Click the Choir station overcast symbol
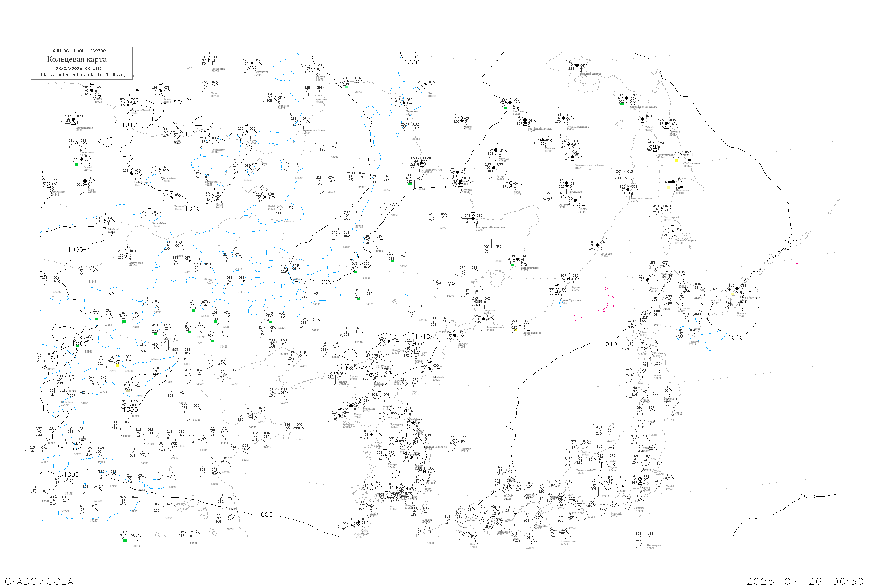The image size is (882, 588). [85, 181]
